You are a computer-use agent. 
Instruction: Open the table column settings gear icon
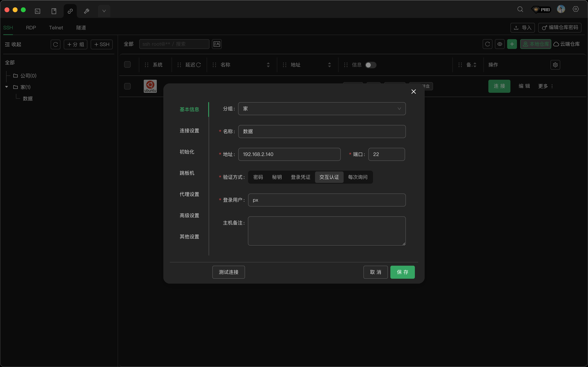coord(555,65)
